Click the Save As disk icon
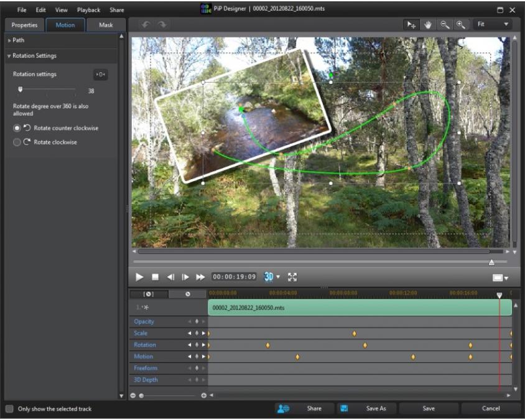The width and height of the screenshot is (525, 420). point(344,408)
